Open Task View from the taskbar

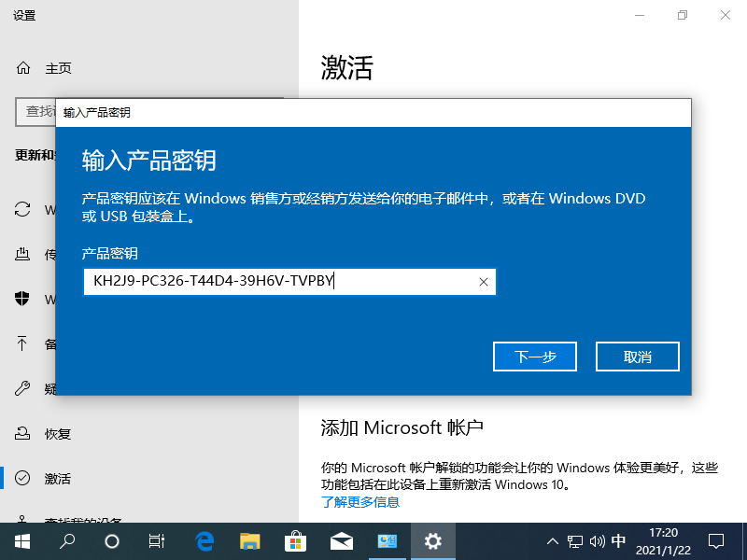pyautogui.click(x=156, y=540)
